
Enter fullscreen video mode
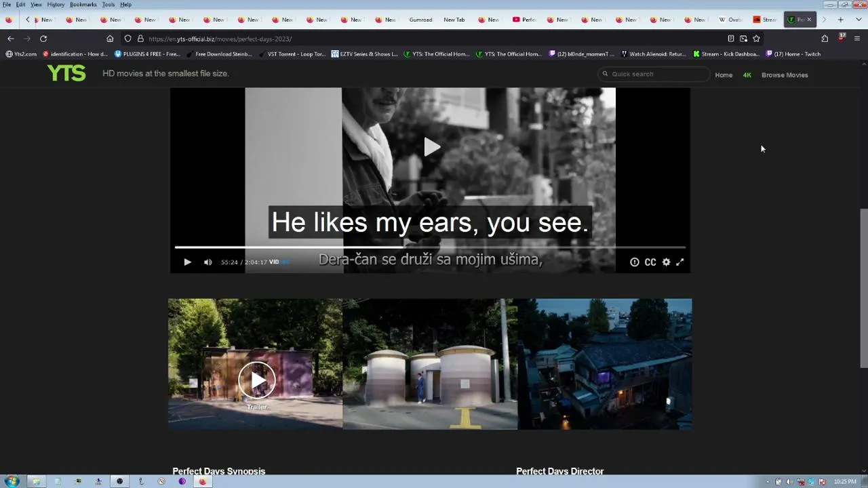point(680,262)
